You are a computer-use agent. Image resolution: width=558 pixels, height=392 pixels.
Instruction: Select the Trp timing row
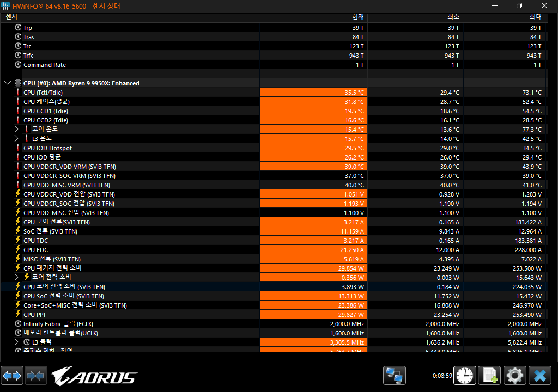pos(273,27)
